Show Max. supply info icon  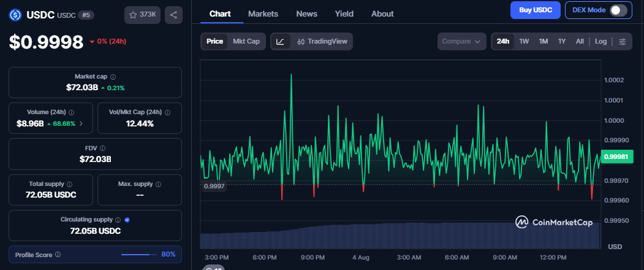(158, 184)
